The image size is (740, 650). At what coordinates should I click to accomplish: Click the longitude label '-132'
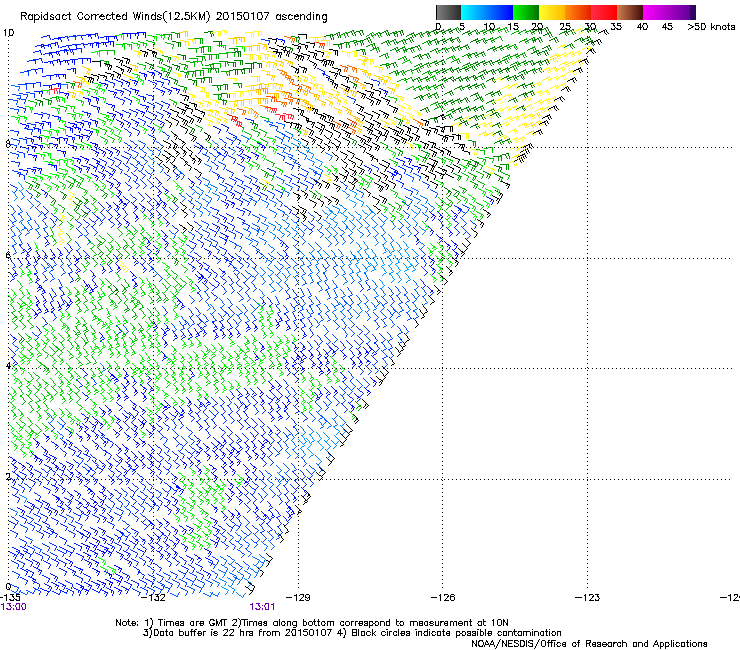click(154, 598)
